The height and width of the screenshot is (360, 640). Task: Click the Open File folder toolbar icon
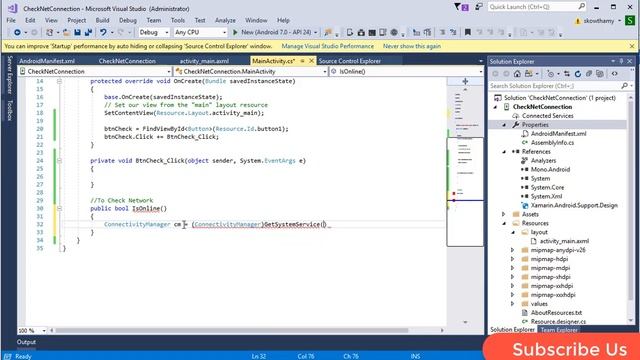click(x=66, y=32)
